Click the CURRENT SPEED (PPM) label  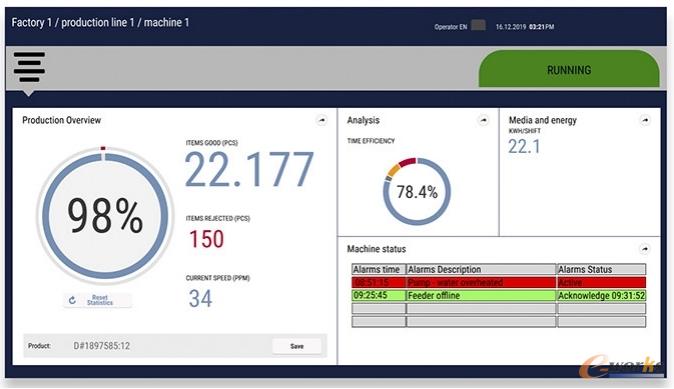pyautogui.click(x=218, y=278)
